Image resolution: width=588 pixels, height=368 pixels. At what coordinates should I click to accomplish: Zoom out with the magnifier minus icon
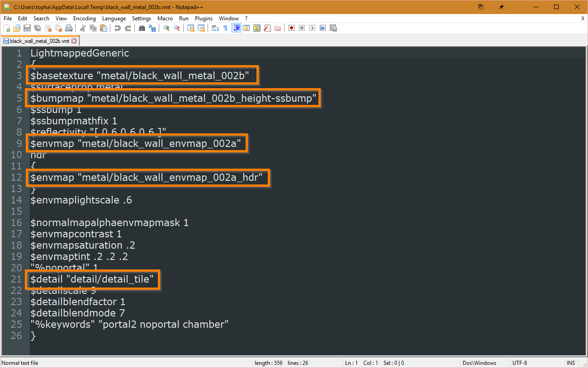177,28
